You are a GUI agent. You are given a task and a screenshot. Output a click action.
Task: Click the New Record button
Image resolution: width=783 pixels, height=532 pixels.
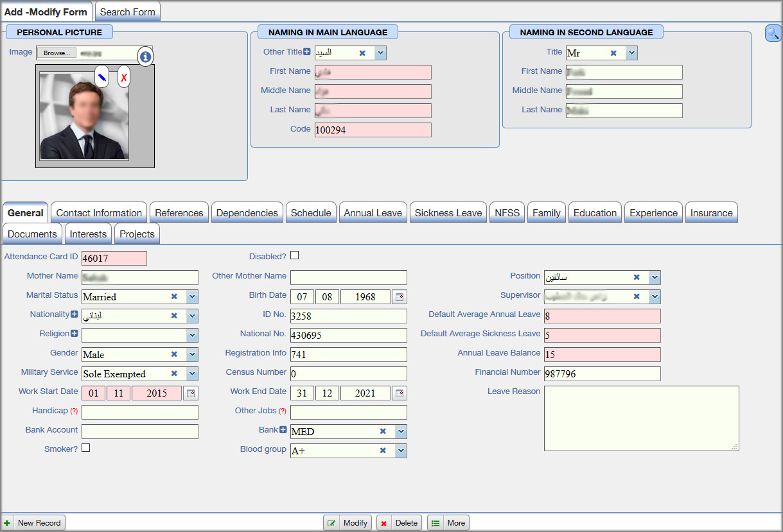33,523
